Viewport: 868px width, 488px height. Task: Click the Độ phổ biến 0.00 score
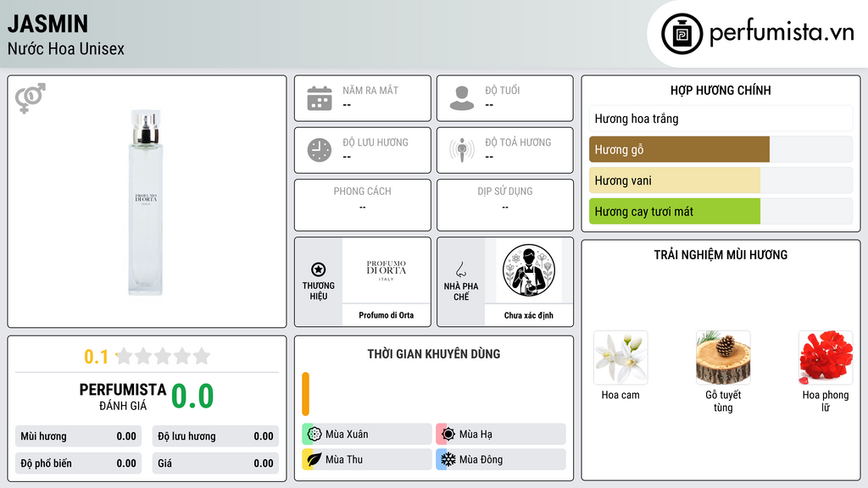coord(78,463)
